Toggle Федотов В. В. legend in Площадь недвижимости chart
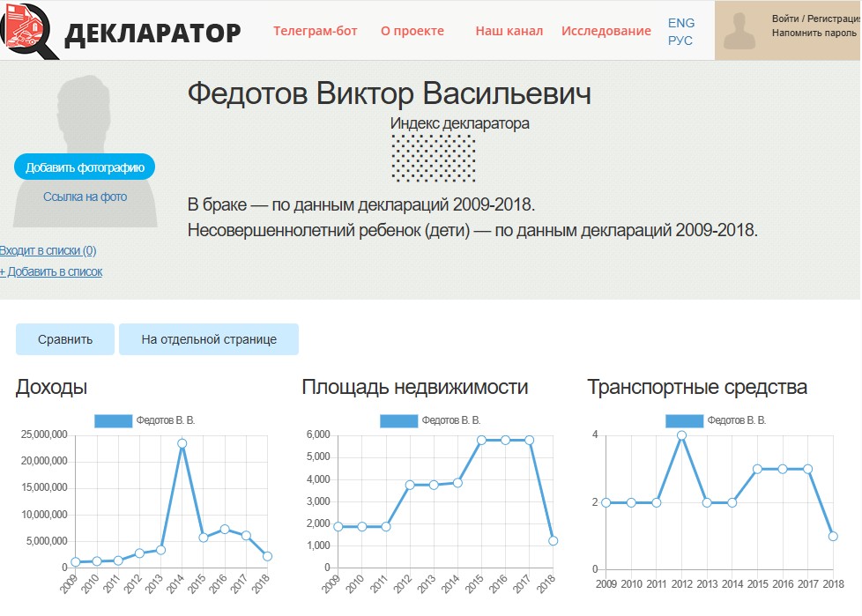This screenshot has width=862, height=616. point(430,420)
